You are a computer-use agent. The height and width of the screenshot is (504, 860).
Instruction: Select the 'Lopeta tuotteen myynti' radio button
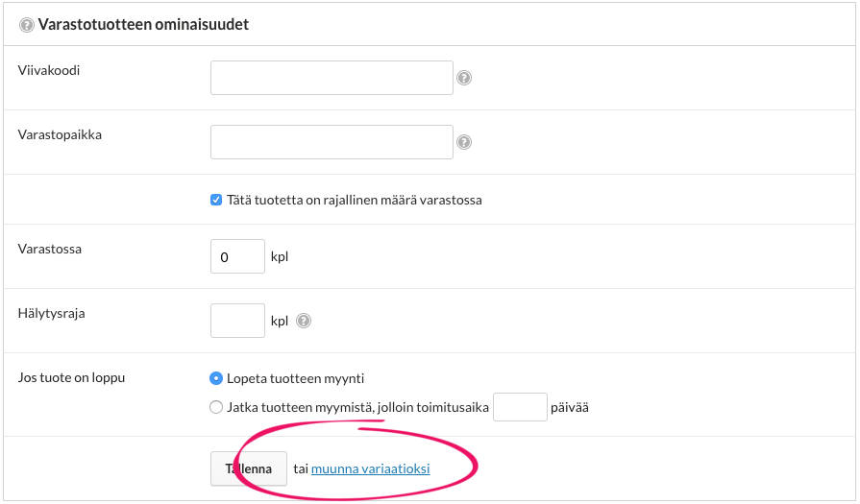(x=216, y=378)
